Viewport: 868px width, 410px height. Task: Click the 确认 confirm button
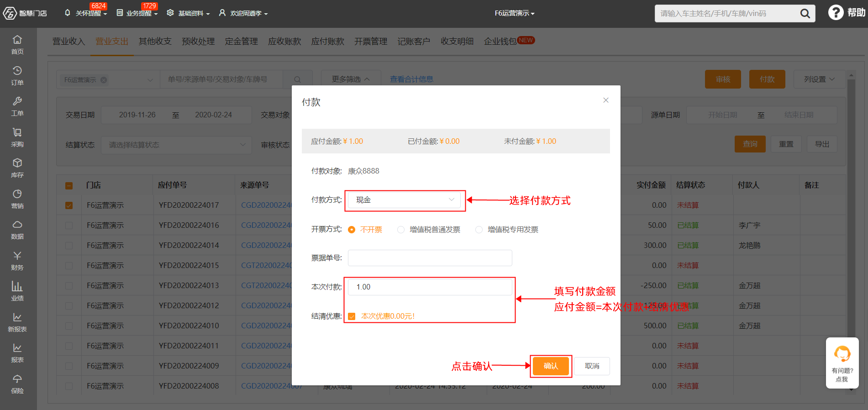click(551, 366)
